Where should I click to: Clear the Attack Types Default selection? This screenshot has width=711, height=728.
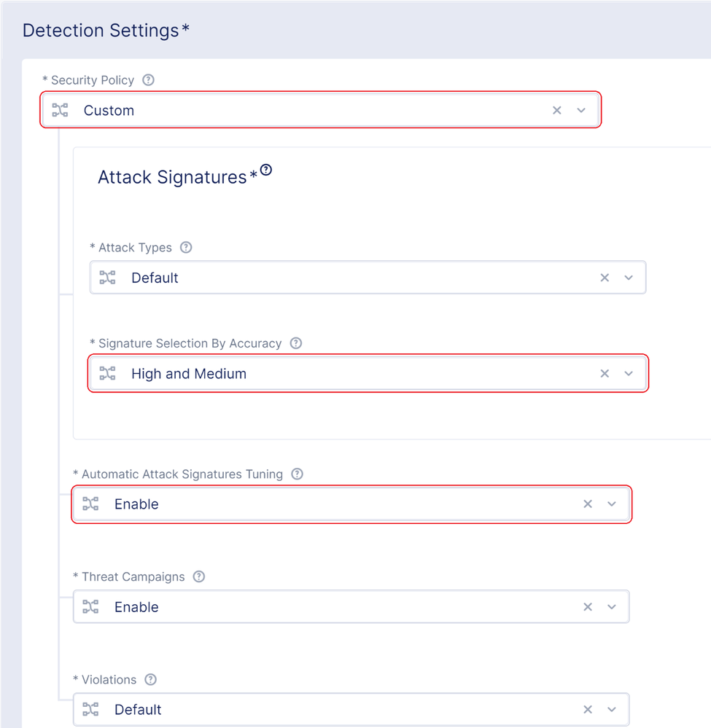click(605, 278)
